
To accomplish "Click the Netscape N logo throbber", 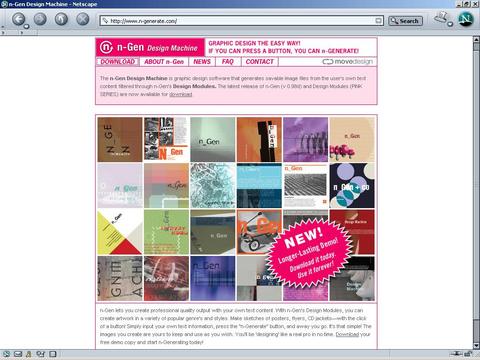I will tap(466, 19).
